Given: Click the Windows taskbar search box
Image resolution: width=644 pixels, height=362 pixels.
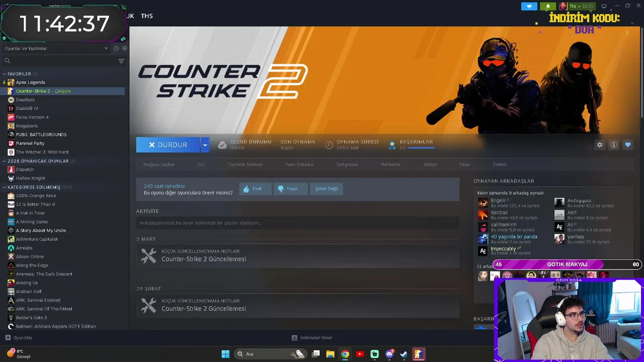Looking at the screenshot, I should pyautogui.click(x=271, y=354).
